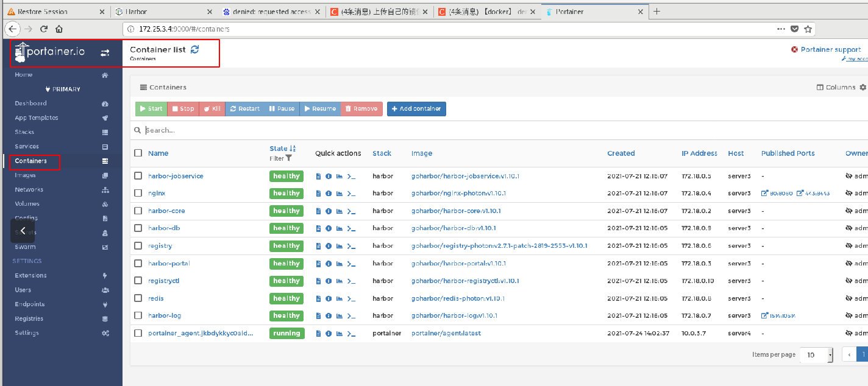Check the registry row checkbox
868x386 pixels.
click(138, 246)
